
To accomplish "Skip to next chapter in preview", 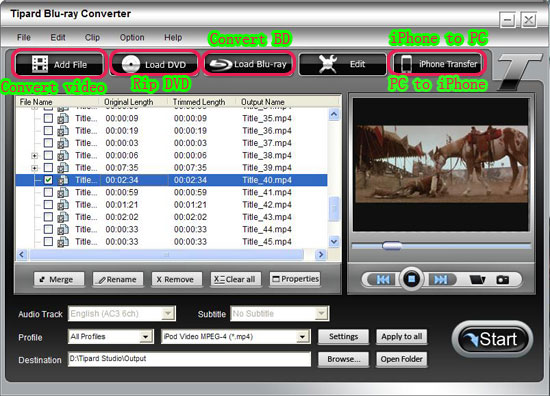I will pos(441,280).
